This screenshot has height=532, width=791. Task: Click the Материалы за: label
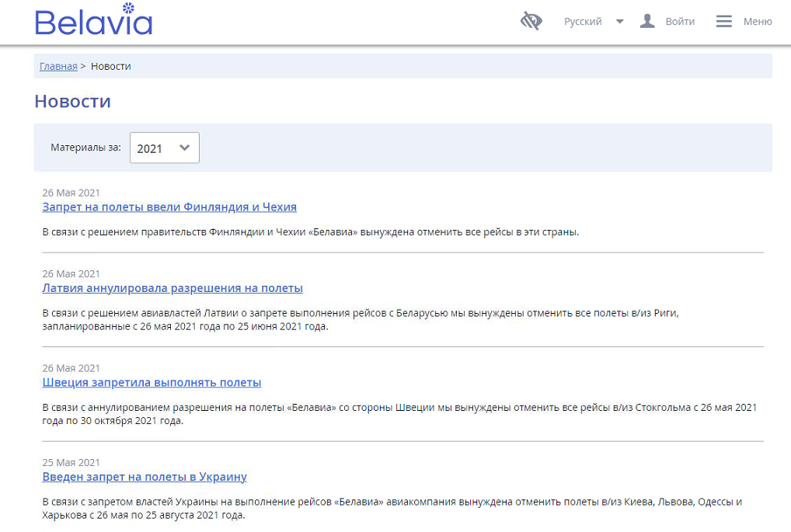coord(85,148)
